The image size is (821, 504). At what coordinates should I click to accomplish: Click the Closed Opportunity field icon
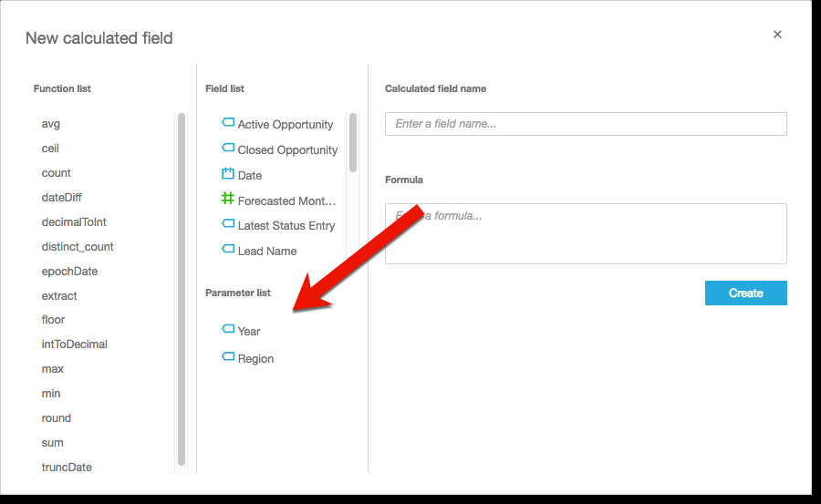pyautogui.click(x=228, y=149)
